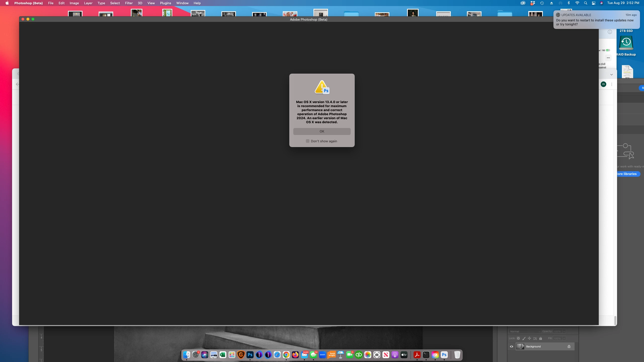644x362 pixels.
Task: Open QuickBooks icon in the dock
Action: pyautogui.click(x=359, y=355)
